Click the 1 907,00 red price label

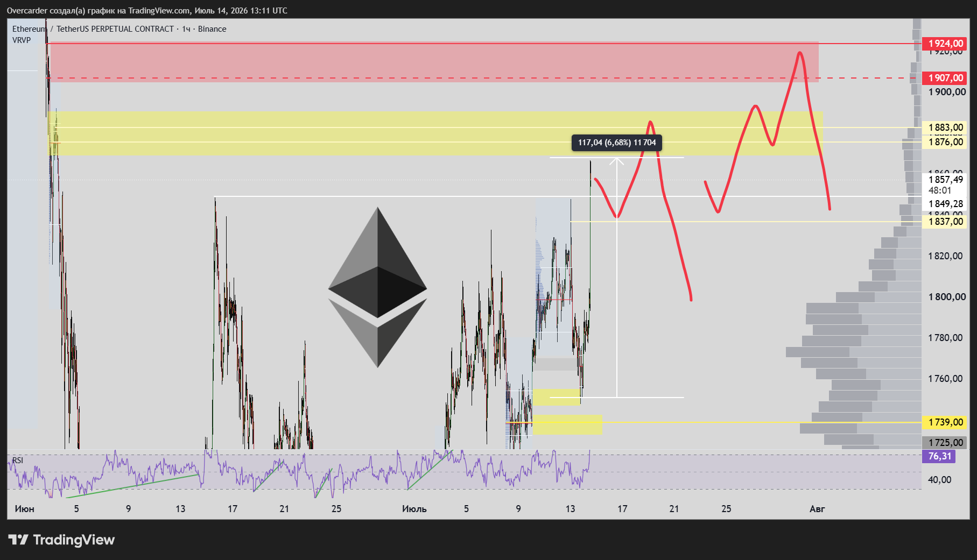(x=945, y=78)
